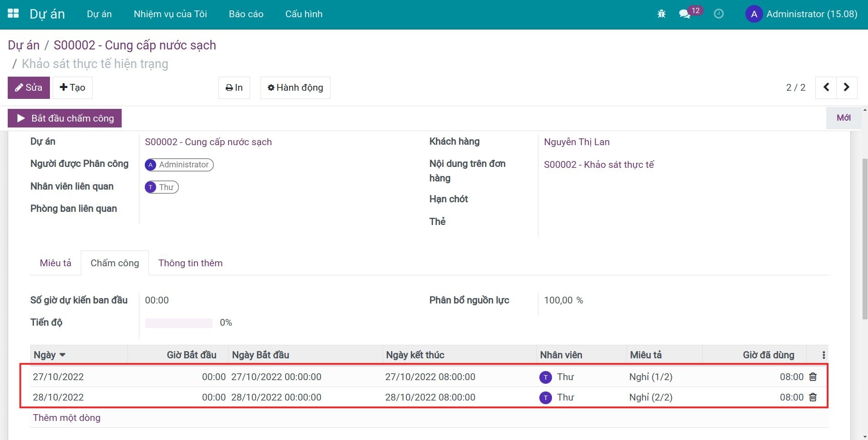Switch to Miêu tả tab
Viewport: 868px width, 440px height.
click(x=55, y=263)
